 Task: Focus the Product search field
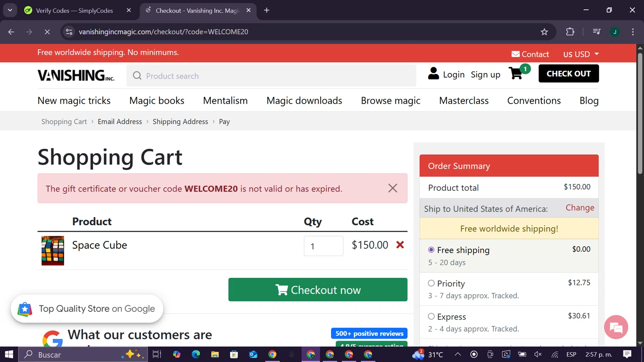click(271, 76)
